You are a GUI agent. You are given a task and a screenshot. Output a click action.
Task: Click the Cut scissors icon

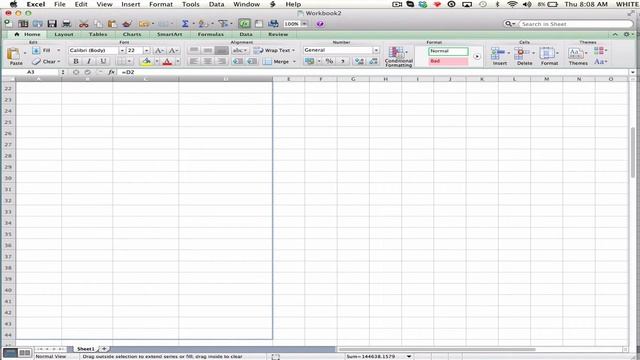click(84, 24)
